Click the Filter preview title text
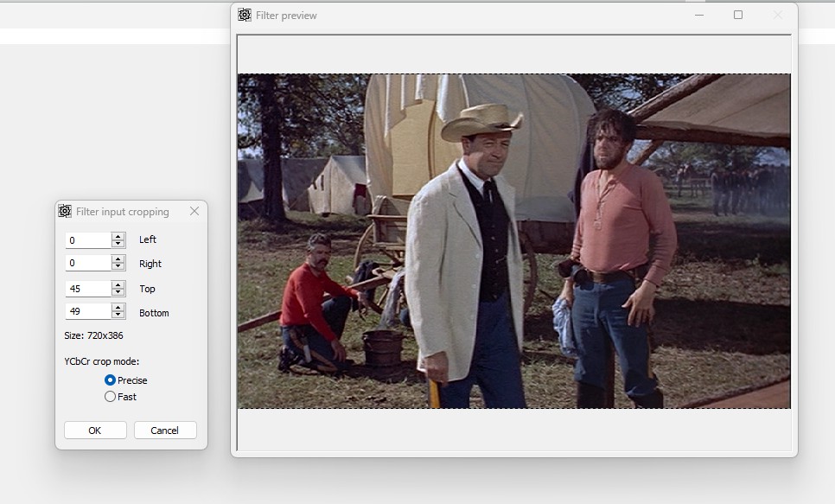 (x=286, y=16)
